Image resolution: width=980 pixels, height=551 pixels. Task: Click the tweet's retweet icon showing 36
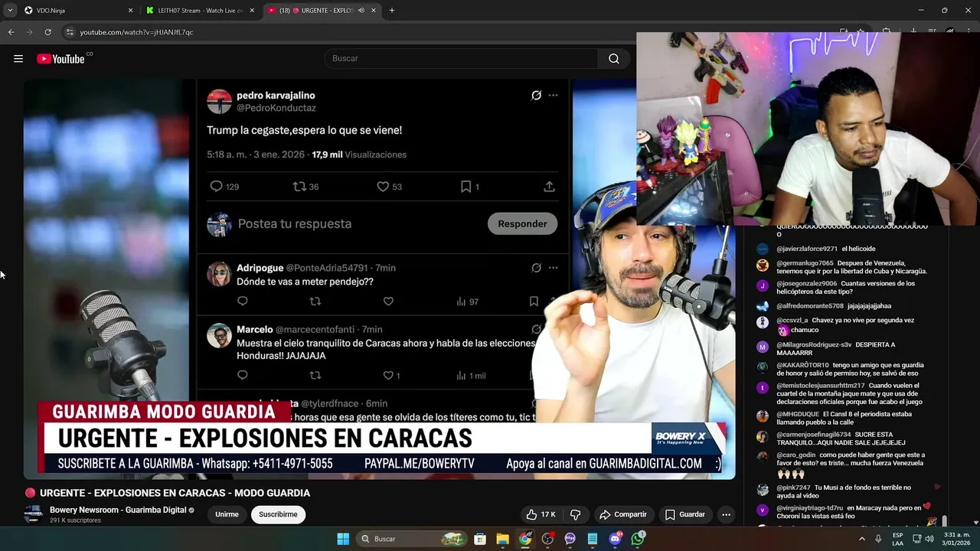click(299, 187)
